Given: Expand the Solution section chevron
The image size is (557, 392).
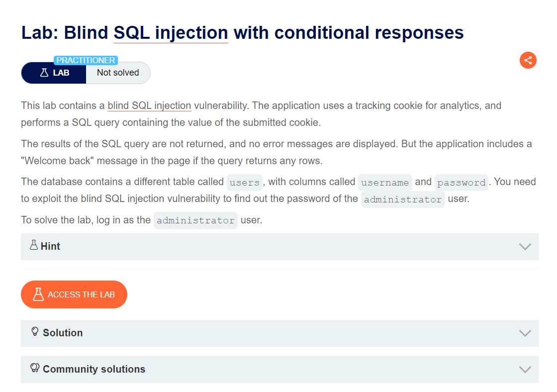Looking at the screenshot, I should 525,333.
